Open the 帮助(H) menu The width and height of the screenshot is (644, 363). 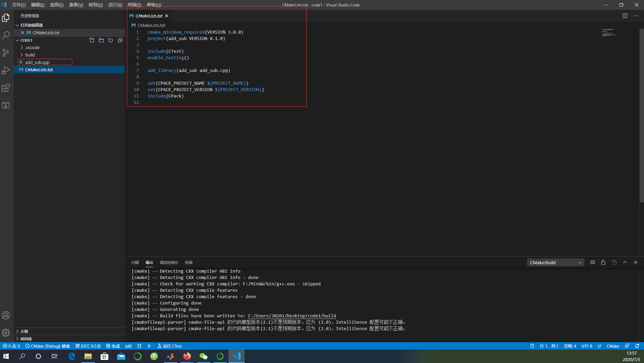click(x=154, y=5)
